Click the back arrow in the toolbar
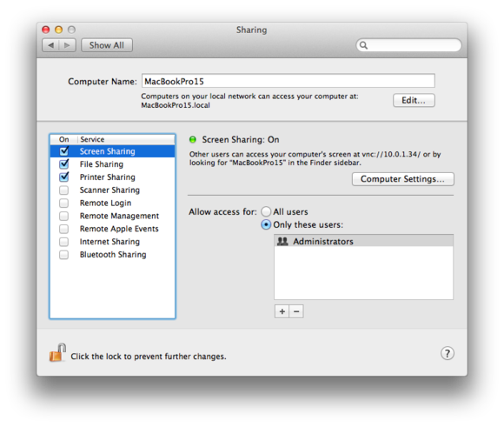The height and width of the screenshot is (427, 504). coord(50,45)
